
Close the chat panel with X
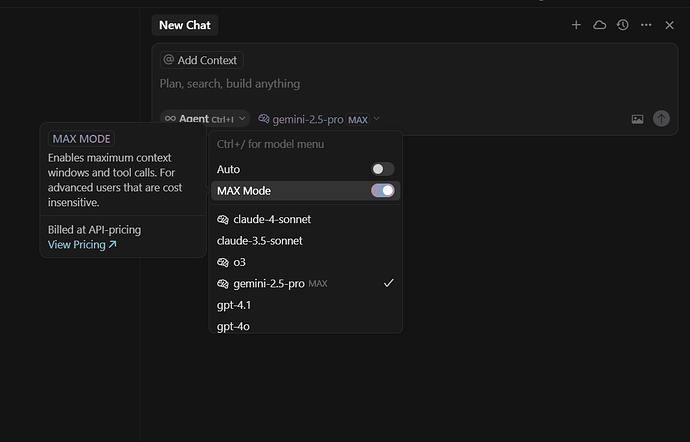pos(669,25)
